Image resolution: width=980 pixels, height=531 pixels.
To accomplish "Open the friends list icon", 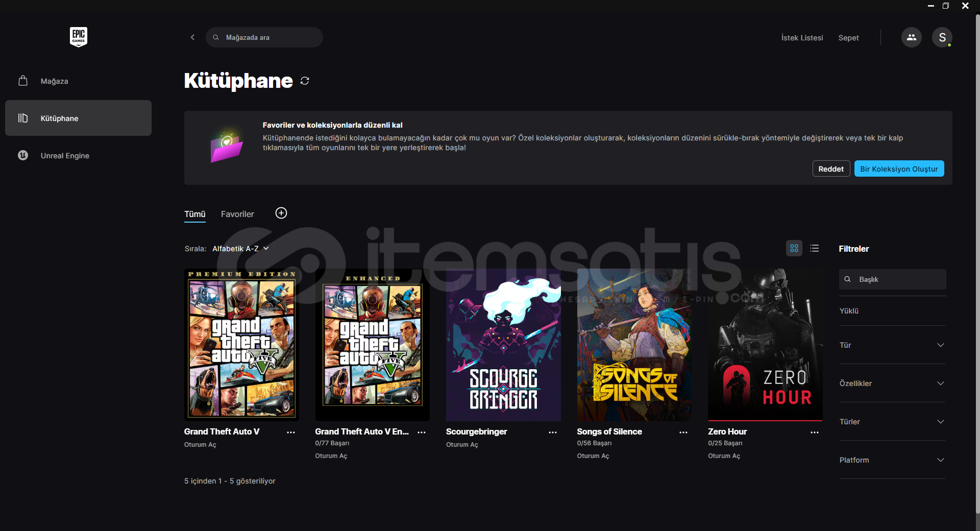I will tap(912, 37).
